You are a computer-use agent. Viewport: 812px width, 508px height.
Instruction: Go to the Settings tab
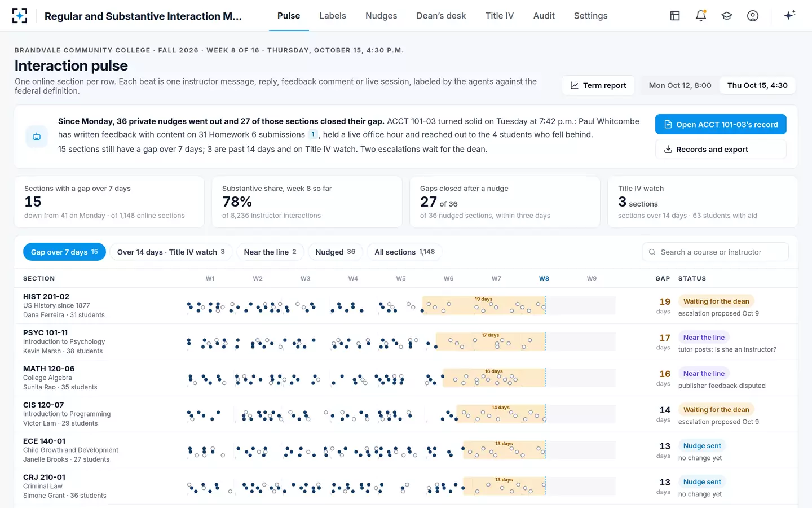[x=591, y=16]
